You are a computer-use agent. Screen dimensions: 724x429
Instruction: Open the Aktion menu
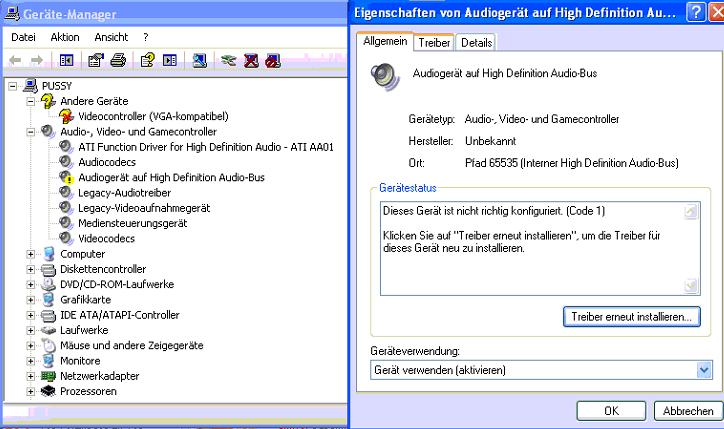click(65, 37)
